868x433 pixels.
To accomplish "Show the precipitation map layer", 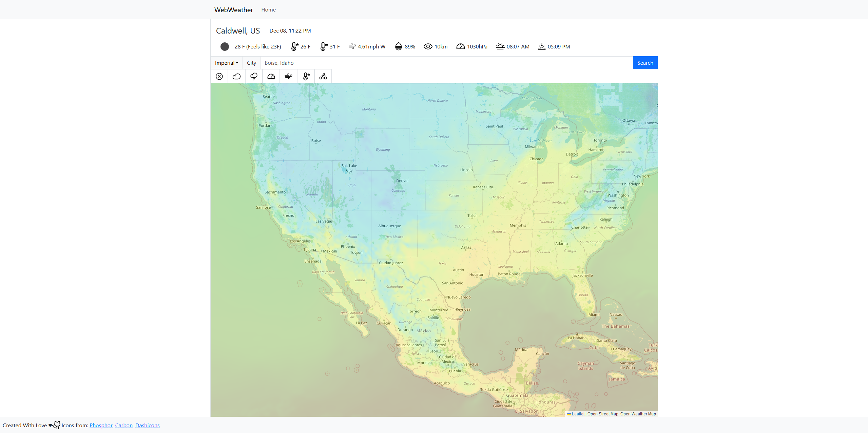I will click(254, 76).
